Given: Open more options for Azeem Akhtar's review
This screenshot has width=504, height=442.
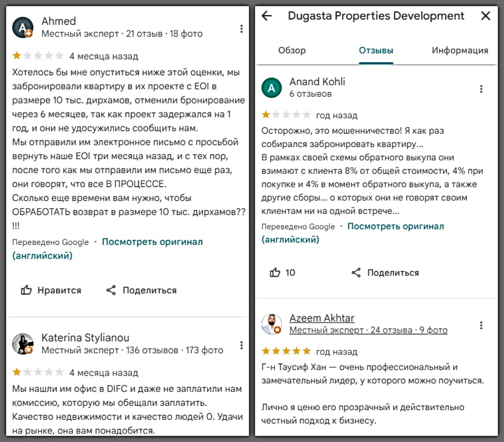Looking at the screenshot, I should 481,326.
